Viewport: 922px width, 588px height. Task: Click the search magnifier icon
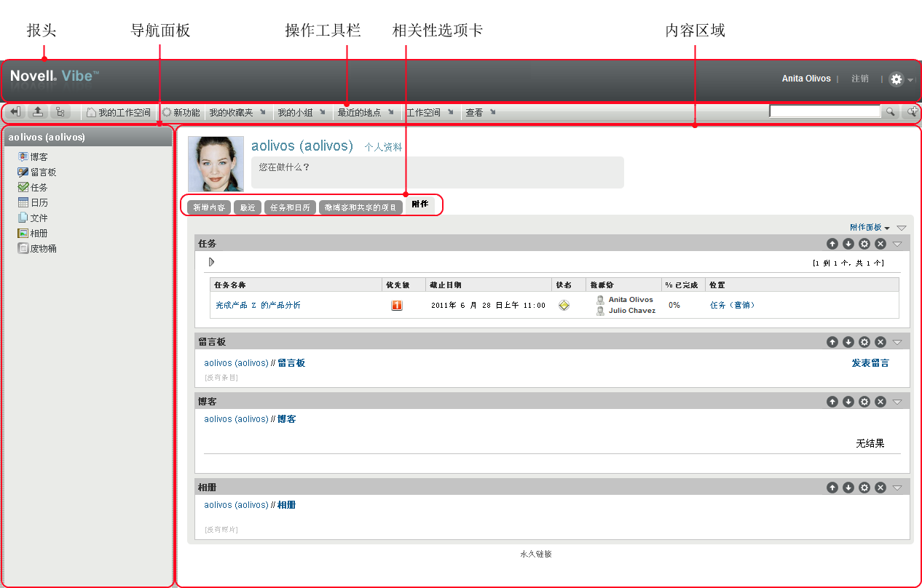point(891,112)
